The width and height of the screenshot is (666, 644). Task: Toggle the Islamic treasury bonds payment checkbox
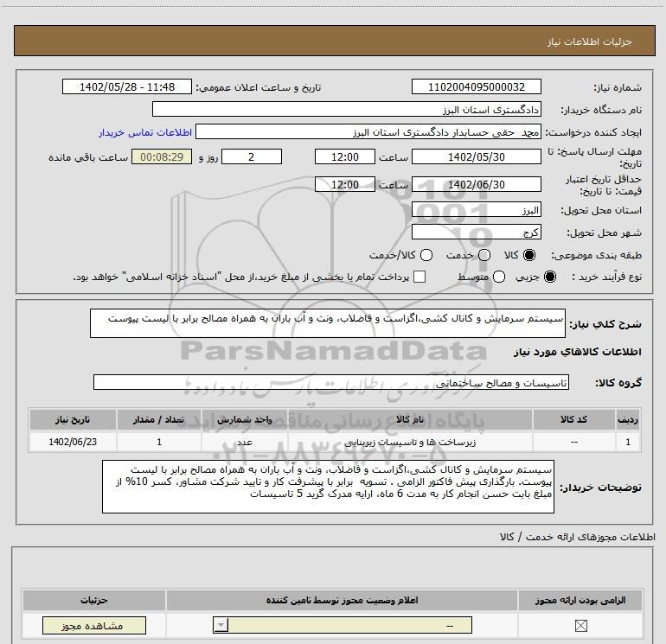(419, 277)
